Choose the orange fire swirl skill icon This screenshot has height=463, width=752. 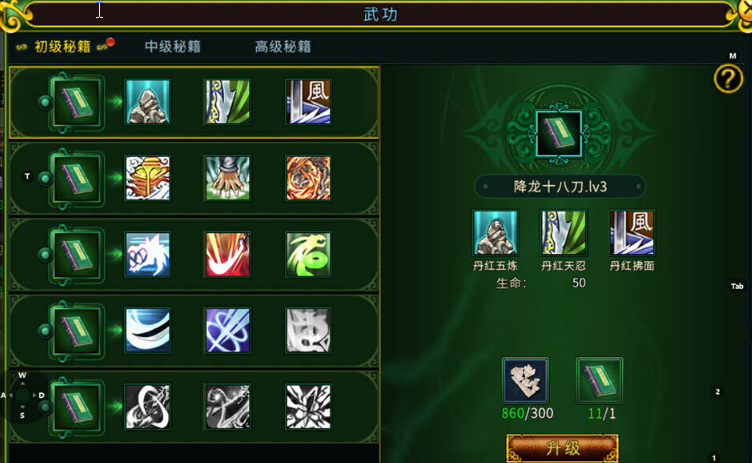(308, 178)
